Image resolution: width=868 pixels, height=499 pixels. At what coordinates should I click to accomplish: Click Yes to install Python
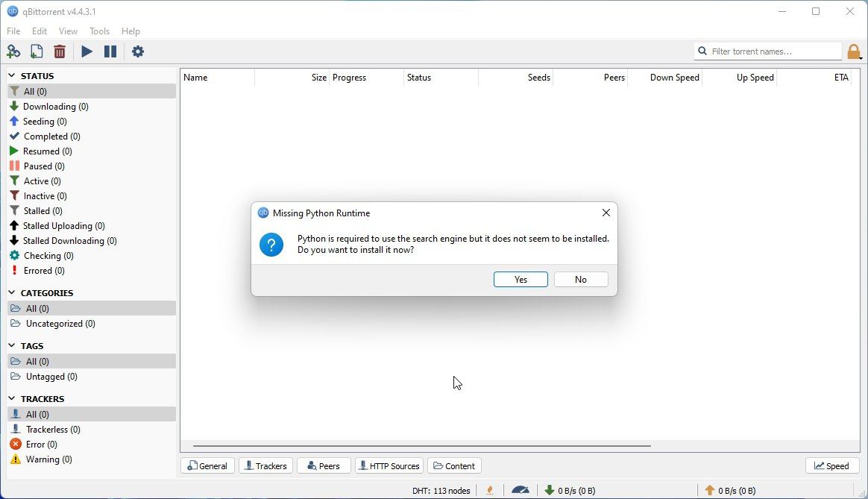click(x=521, y=279)
